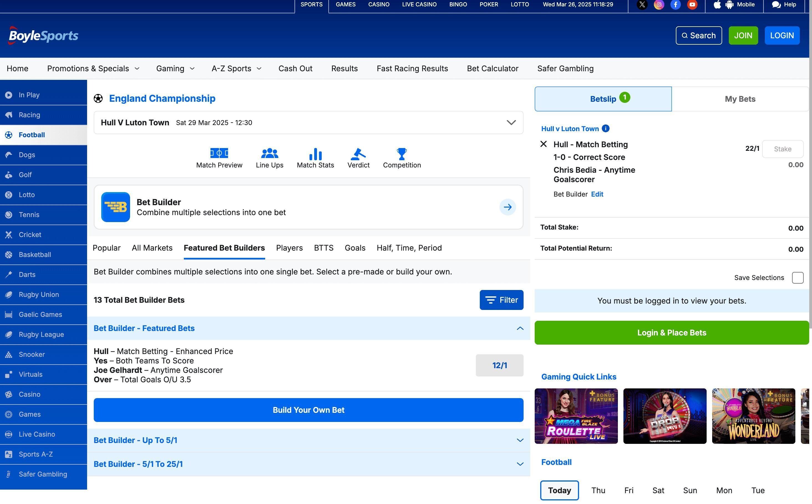The width and height of the screenshot is (812, 504).
Task: View Line Ups people icon
Action: coord(270,153)
